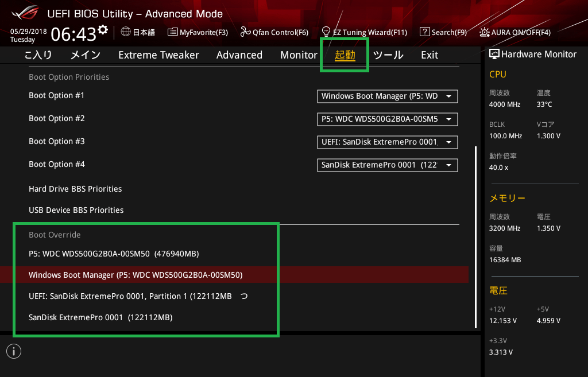Click the 05/29/2018 date text
This screenshot has width=588, height=377.
tap(28, 32)
